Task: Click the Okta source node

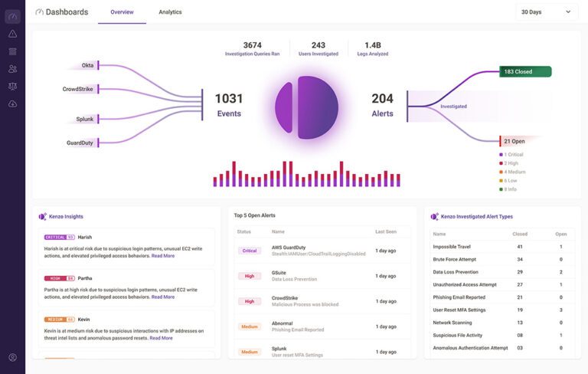Action: point(87,66)
